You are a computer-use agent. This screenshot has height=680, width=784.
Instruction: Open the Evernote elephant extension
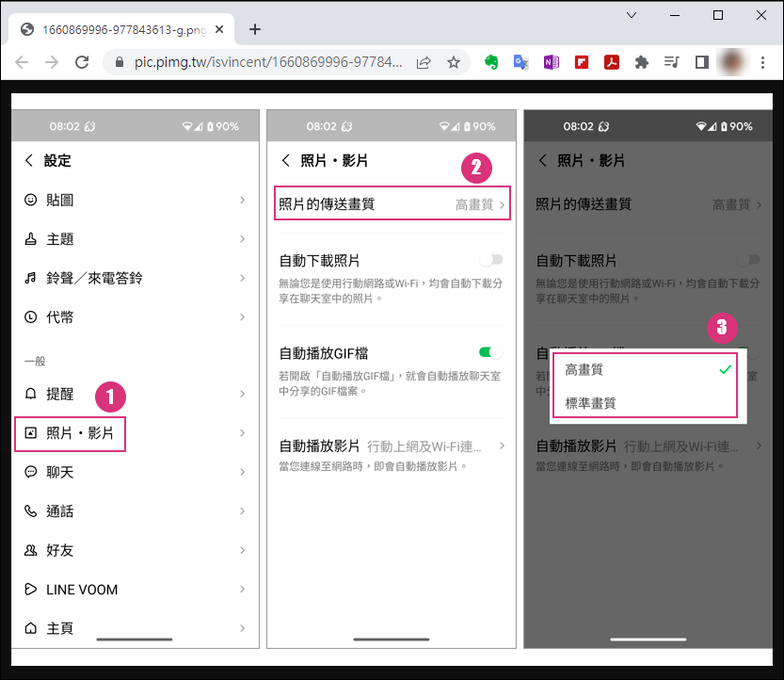pos(491,62)
